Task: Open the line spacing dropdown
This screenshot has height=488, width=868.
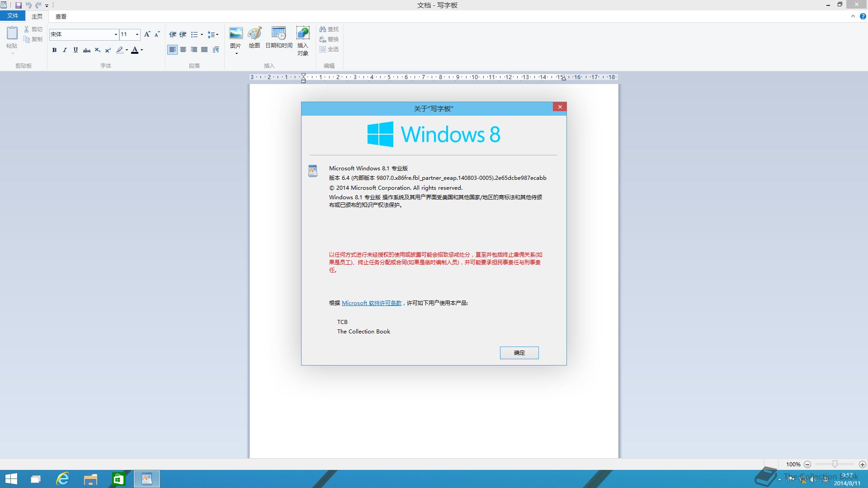Action: click(x=213, y=34)
